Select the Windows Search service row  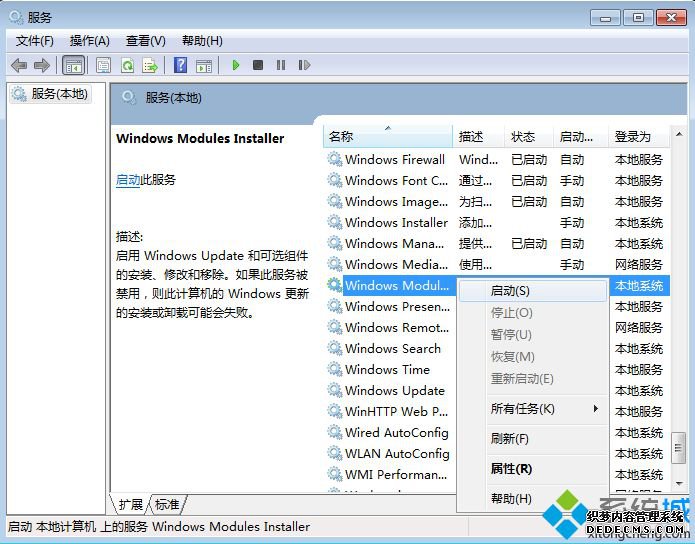coord(390,348)
